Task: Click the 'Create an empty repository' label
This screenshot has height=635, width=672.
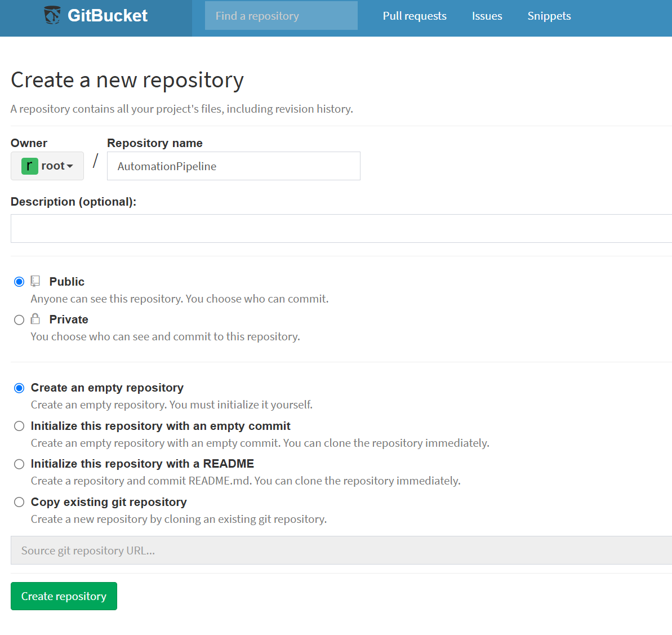Action: click(107, 388)
